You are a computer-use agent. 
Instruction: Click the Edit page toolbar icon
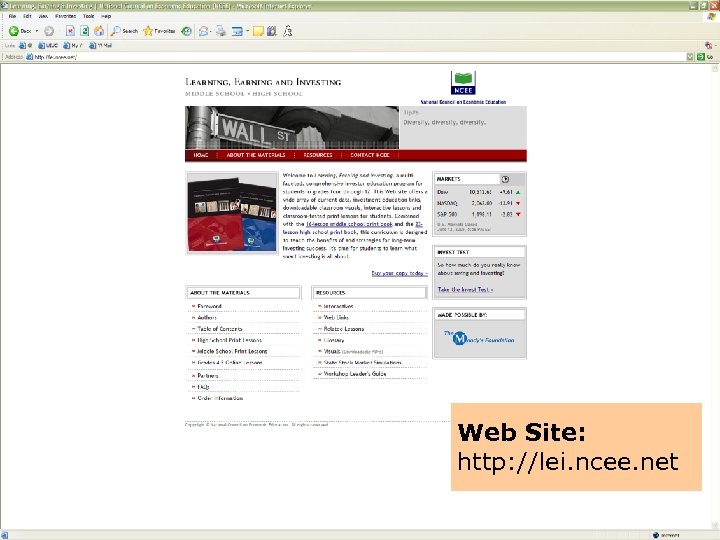click(237, 31)
